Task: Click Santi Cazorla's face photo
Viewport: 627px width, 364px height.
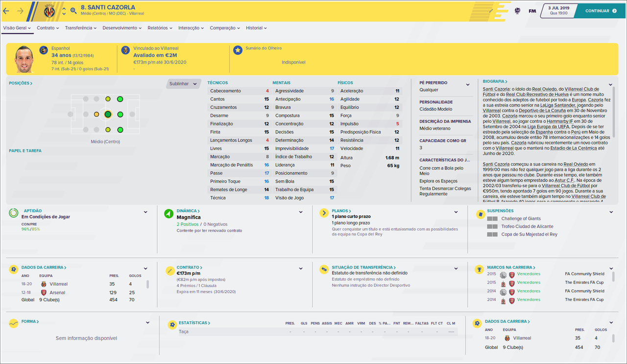Action: click(x=24, y=59)
